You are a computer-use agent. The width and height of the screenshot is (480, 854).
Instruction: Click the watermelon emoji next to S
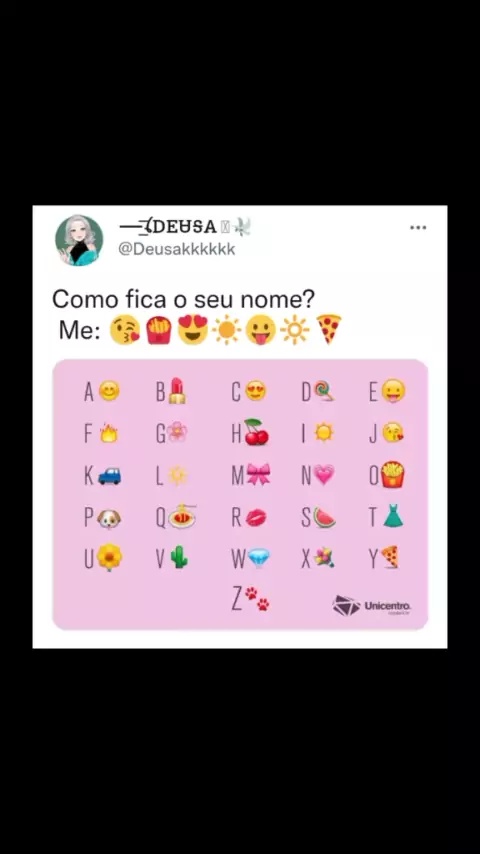tap(324, 517)
